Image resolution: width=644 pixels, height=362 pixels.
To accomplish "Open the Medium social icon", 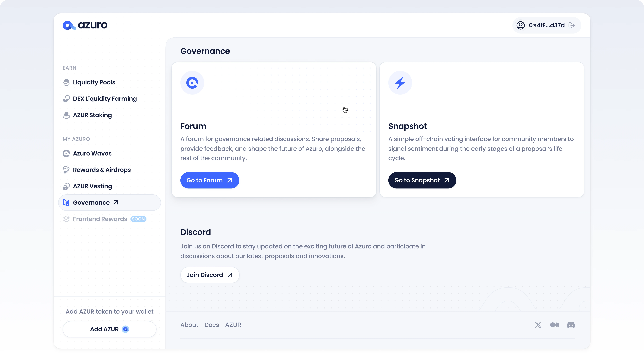I will pos(555,325).
